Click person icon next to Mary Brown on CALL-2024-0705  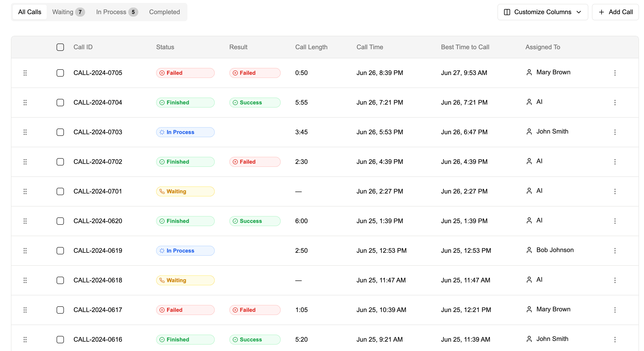coord(529,72)
